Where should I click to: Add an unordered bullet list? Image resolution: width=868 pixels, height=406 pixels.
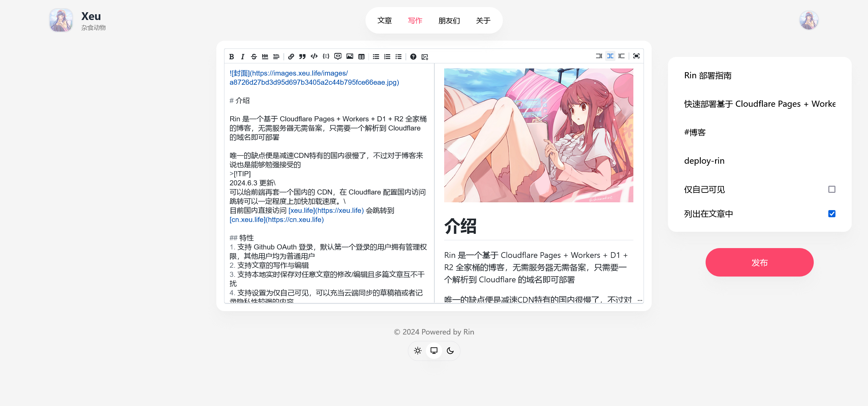pyautogui.click(x=376, y=57)
